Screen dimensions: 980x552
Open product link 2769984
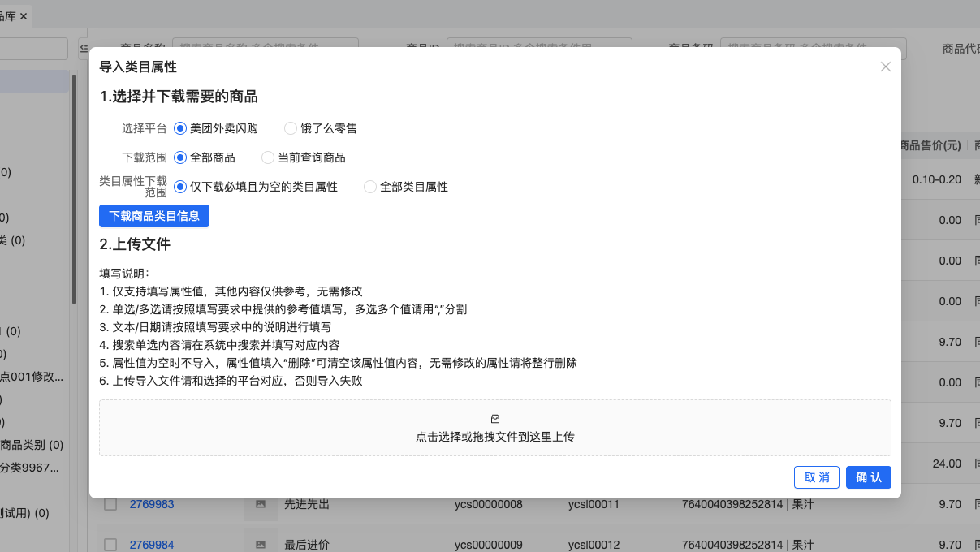pos(152,545)
